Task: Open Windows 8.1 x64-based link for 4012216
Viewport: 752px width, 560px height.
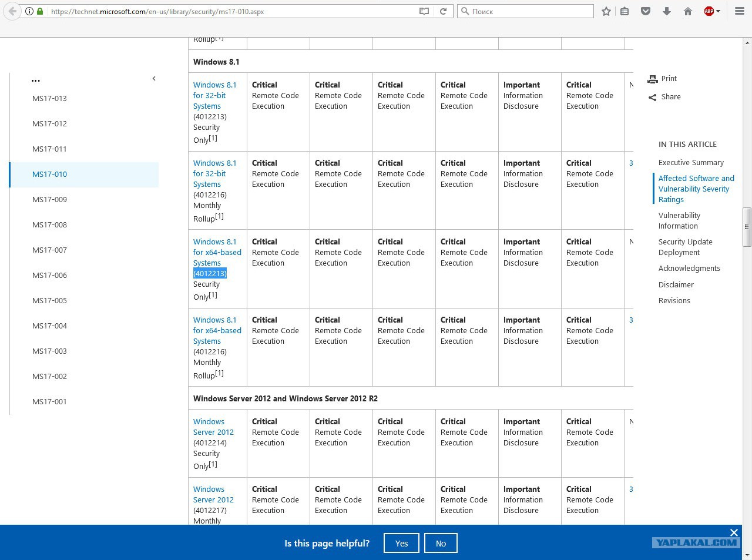Action: [217, 330]
